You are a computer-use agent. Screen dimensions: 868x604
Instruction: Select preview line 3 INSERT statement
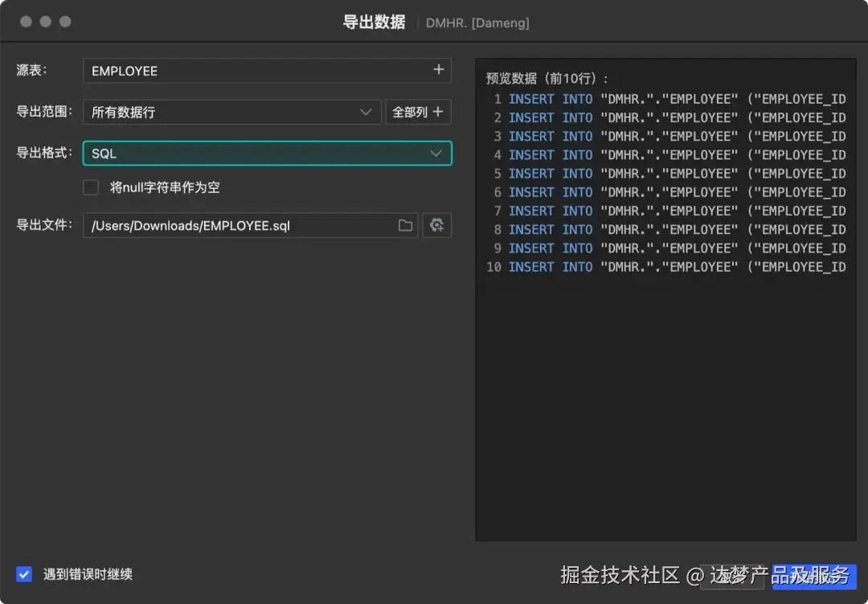(677, 136)
